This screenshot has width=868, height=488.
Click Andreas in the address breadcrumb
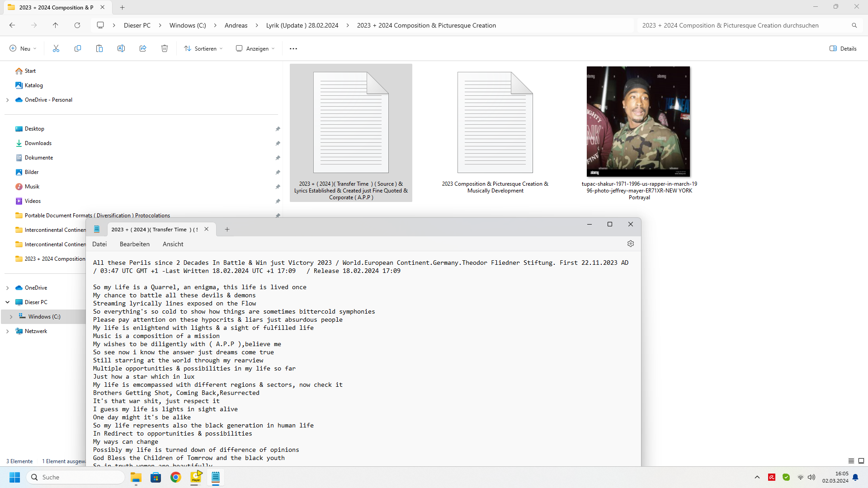pyautogui.click(x=236, y=25)
